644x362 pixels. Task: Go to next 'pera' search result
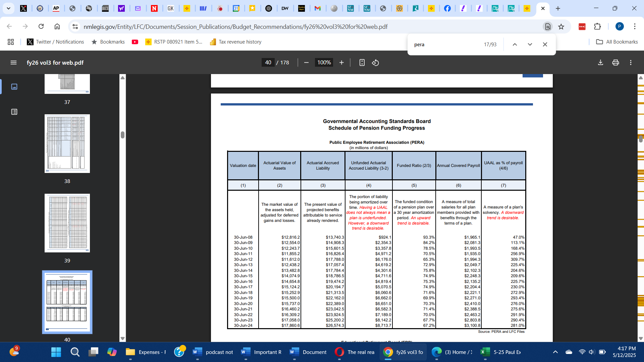click(530, 45)
